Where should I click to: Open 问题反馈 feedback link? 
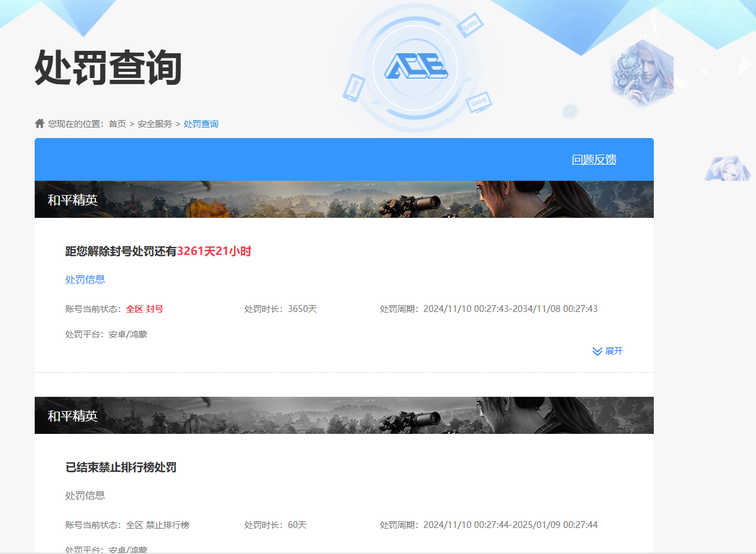pyautogui.click(x=594, y=160)
